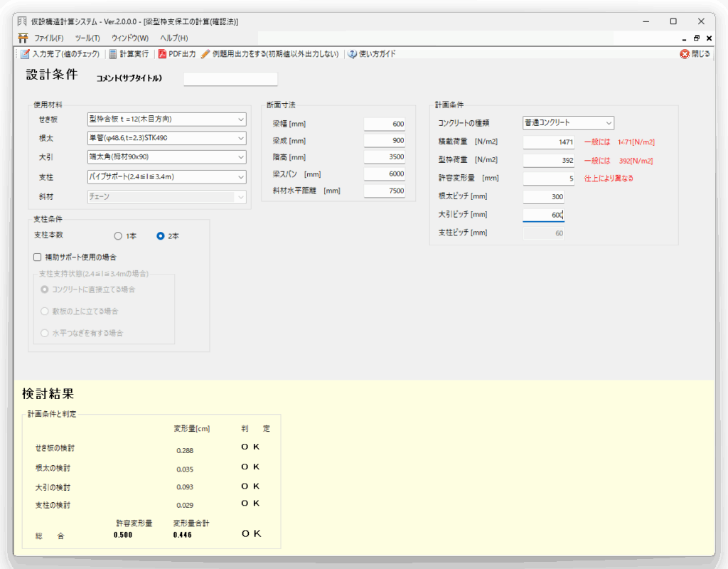Screen dimensions: 728x569
Task: Click the 梁スパン [mm] input field
Action: click(x=385, y=174)
